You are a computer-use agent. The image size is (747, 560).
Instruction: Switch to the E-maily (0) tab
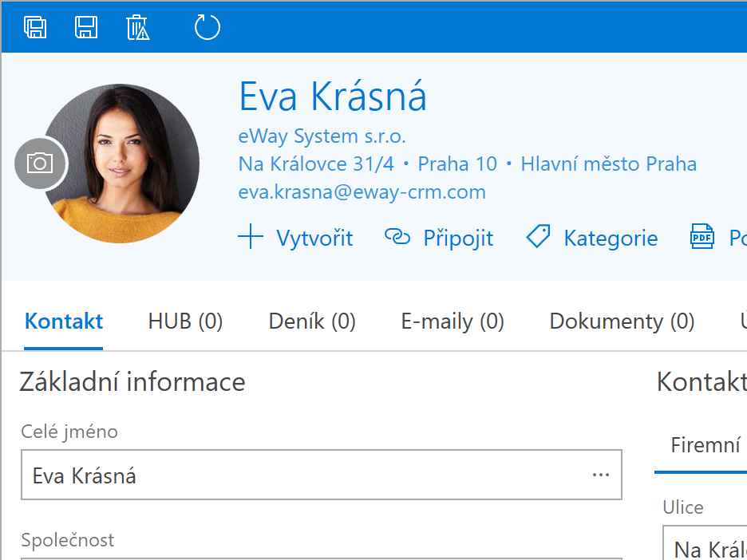(453, 321)
